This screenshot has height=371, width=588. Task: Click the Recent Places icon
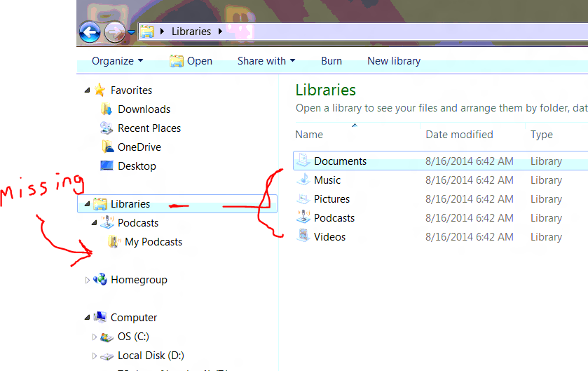107,128
